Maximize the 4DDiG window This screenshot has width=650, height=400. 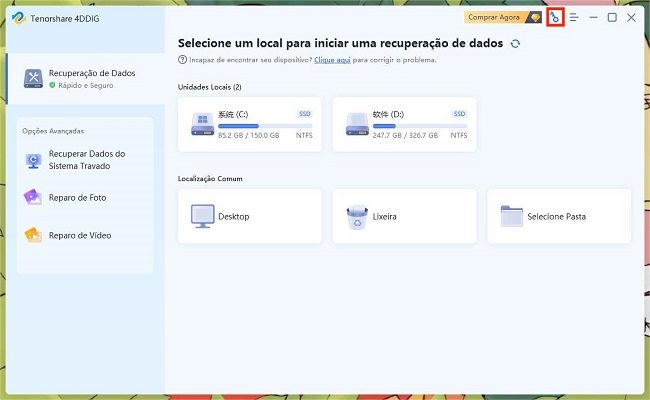click(x=612, y=17)
